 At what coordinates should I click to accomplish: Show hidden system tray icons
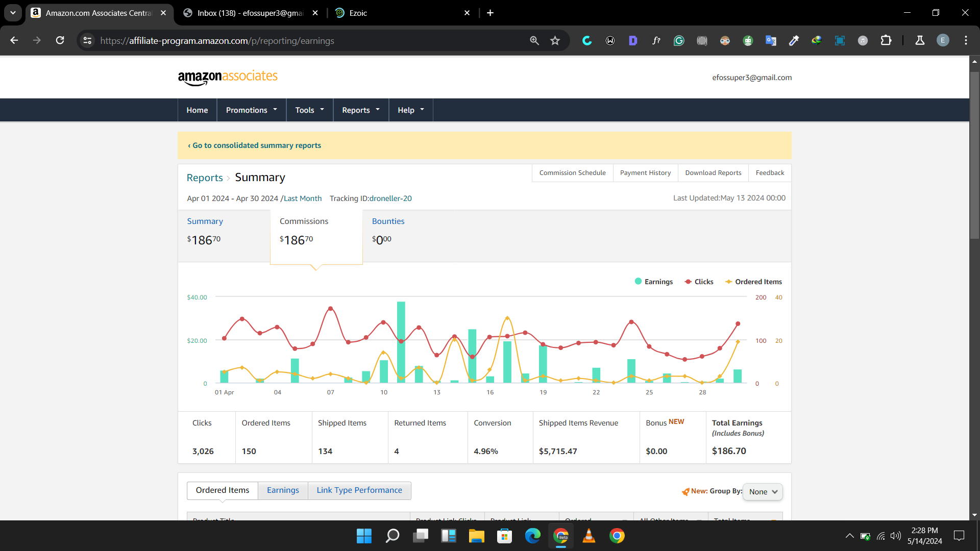tap(849, 536)
